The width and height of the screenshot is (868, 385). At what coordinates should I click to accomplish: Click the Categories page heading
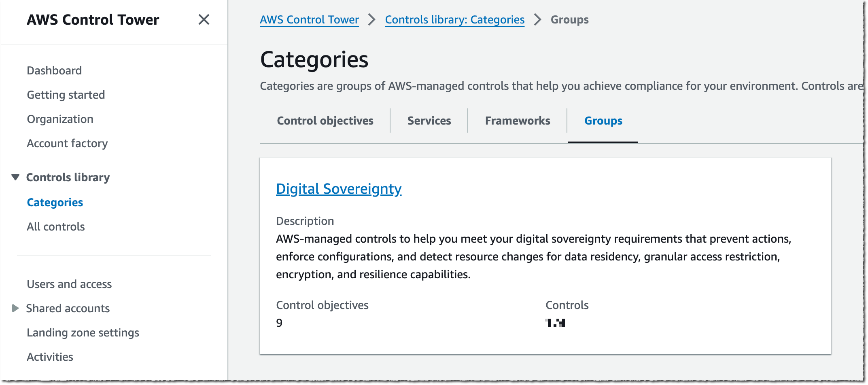(x=314, y=59)
